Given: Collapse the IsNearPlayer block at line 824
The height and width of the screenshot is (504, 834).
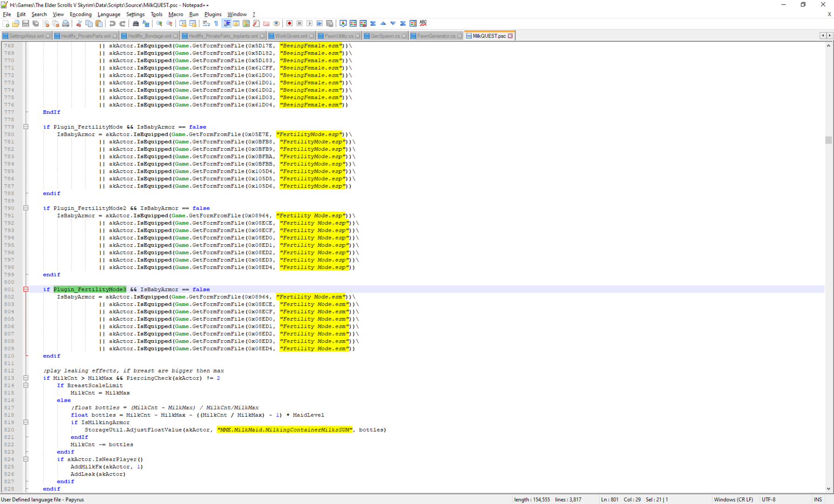Looking at the screenshot, I should 26,459.
